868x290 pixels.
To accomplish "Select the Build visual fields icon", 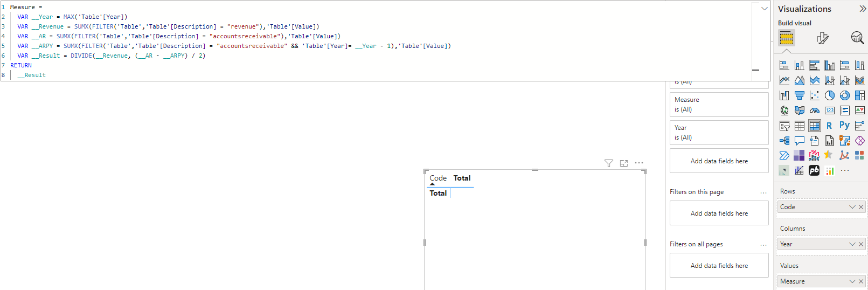I will tap(787, 38).
